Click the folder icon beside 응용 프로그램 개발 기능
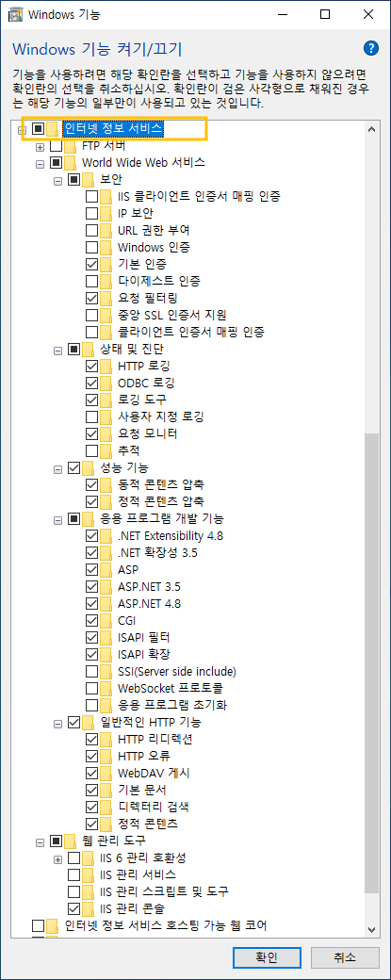The height and width of the screenshot is (980, 391). coord(90,518)
